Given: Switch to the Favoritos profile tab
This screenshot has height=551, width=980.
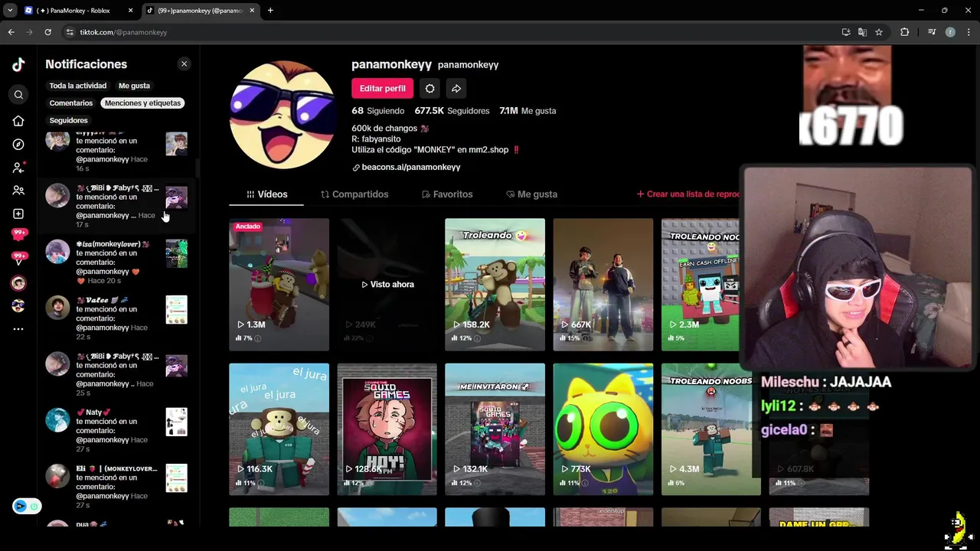Looking at the screenshot, I should tap(447, 194).
